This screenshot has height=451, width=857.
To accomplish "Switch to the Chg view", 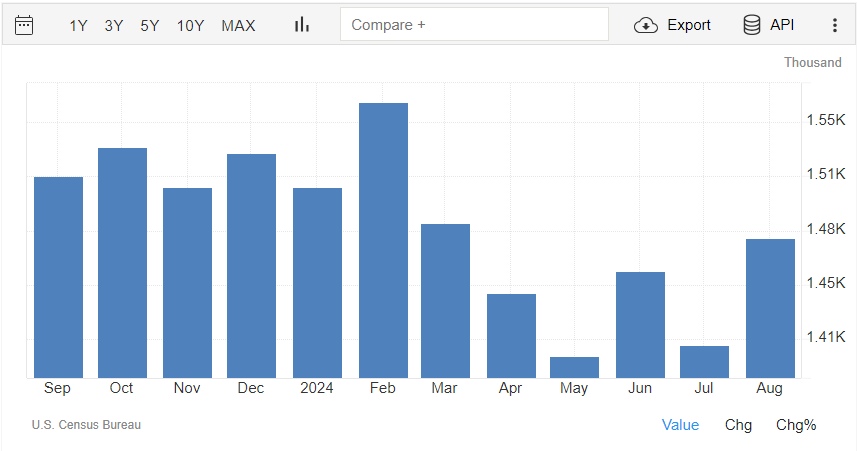I will pyautogui.click(x=738, y=425).
